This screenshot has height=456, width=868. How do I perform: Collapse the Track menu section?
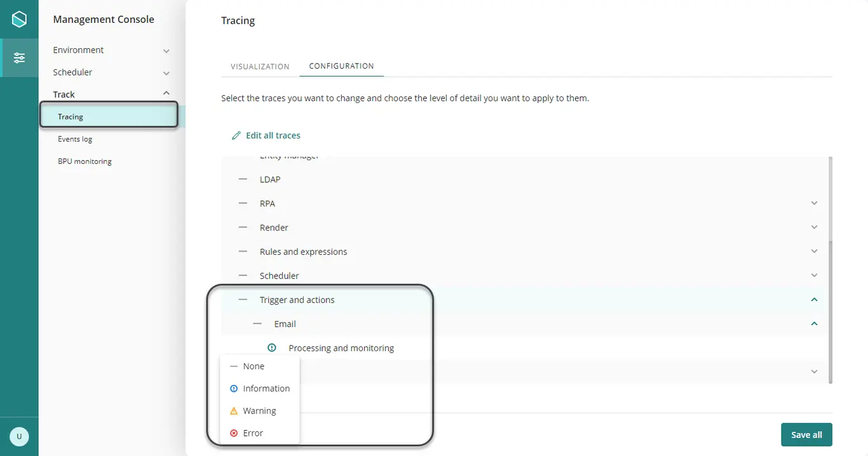[x=166, y=93]
